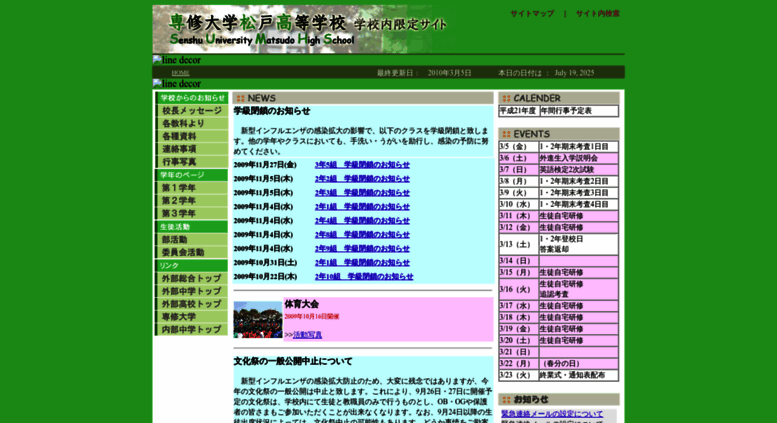Select the 最終更新日 2010年3月5日 text
The width and height of the screenshot is (777, 423).
pos(424,73)
